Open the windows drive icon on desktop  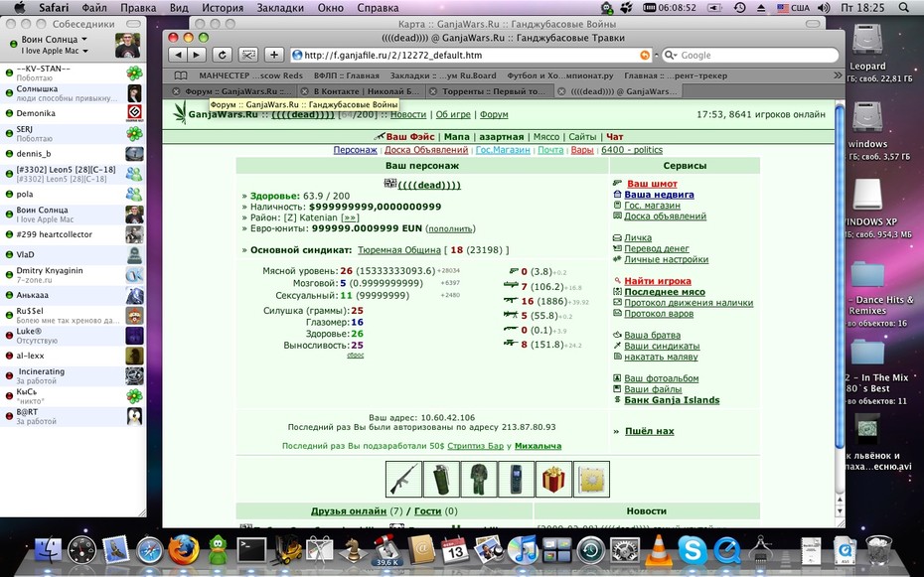click(867, 119)
